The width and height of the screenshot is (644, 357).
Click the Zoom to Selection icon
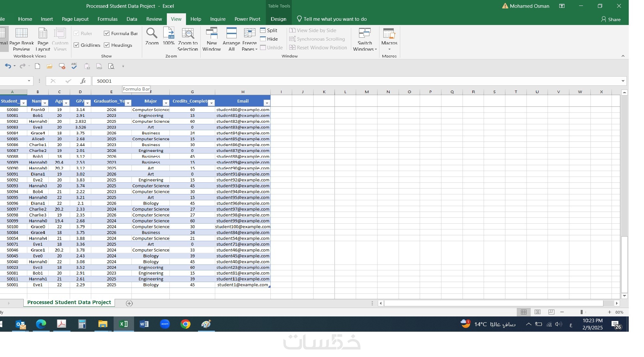(x=188, y=33)
